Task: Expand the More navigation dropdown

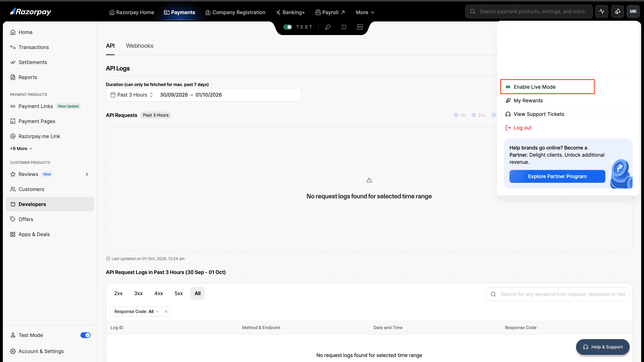Action: 365,12
